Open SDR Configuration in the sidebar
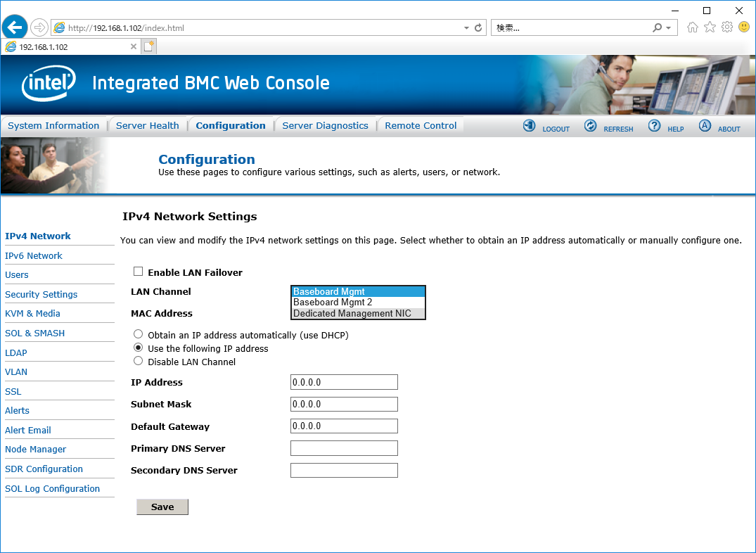The height and width of the screenshot is (553, 756). click(x=44, y=469)
